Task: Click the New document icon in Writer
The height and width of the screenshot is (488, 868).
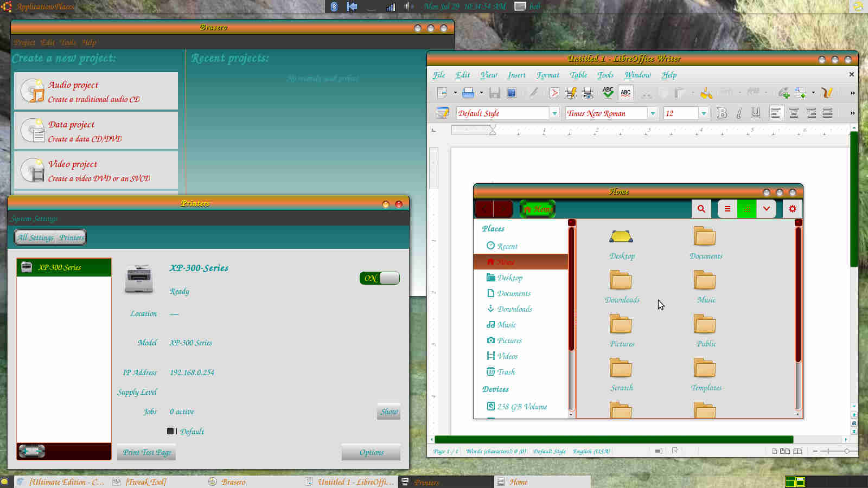Action: [442, 93]
